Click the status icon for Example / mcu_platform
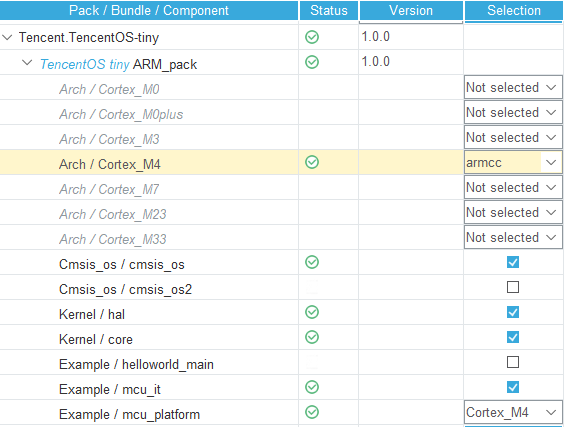 pos(312,412)
